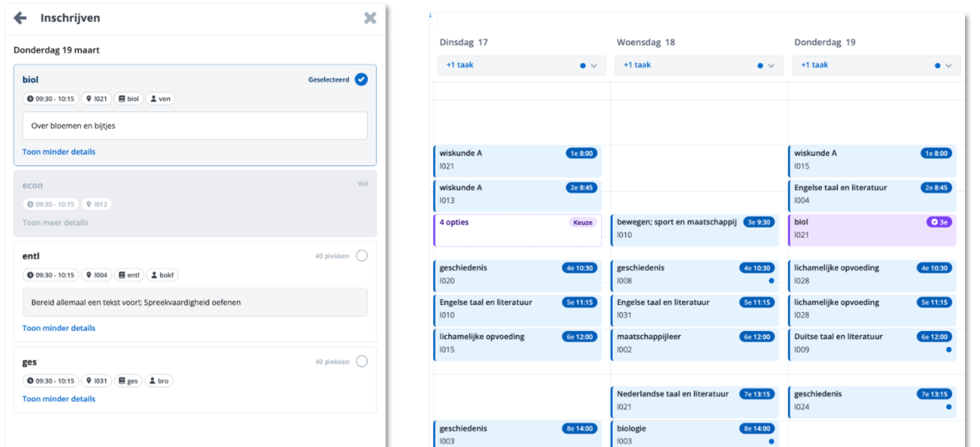980x447 pixels.
Task: Select the entl radio button
Action: click(x=362, y=256)
